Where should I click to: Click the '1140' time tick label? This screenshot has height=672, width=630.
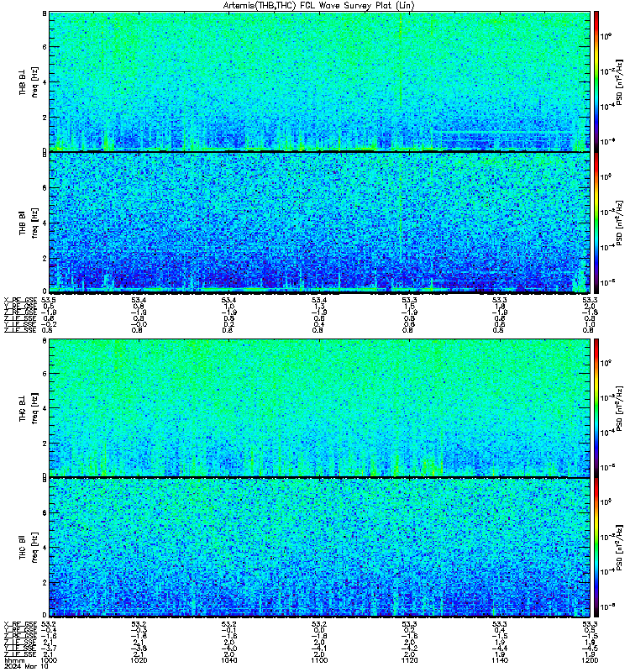500,660
